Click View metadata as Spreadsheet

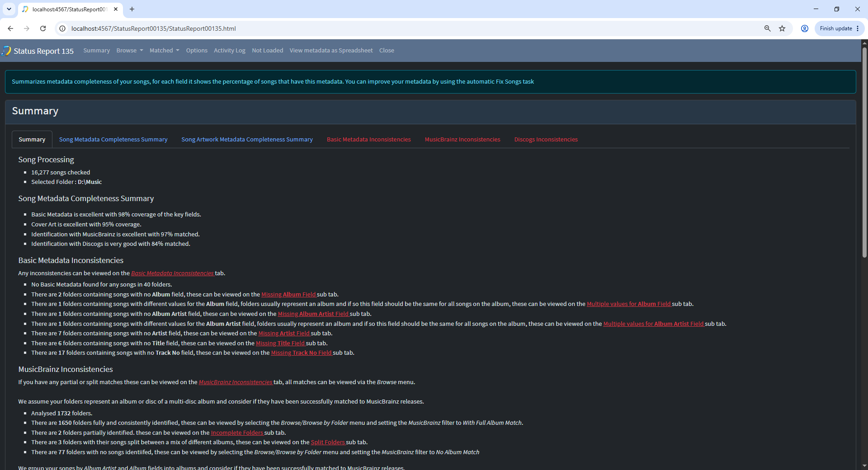point(331,51)
